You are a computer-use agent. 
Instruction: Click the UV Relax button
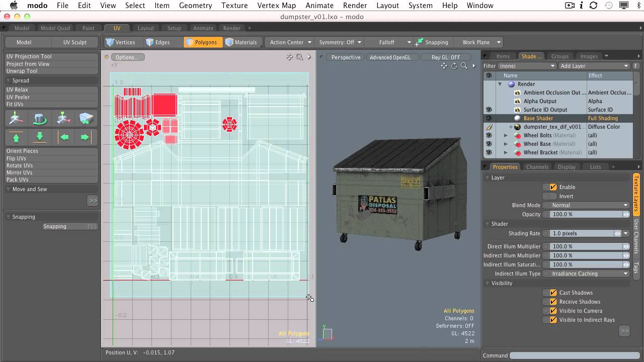point(51,89)
